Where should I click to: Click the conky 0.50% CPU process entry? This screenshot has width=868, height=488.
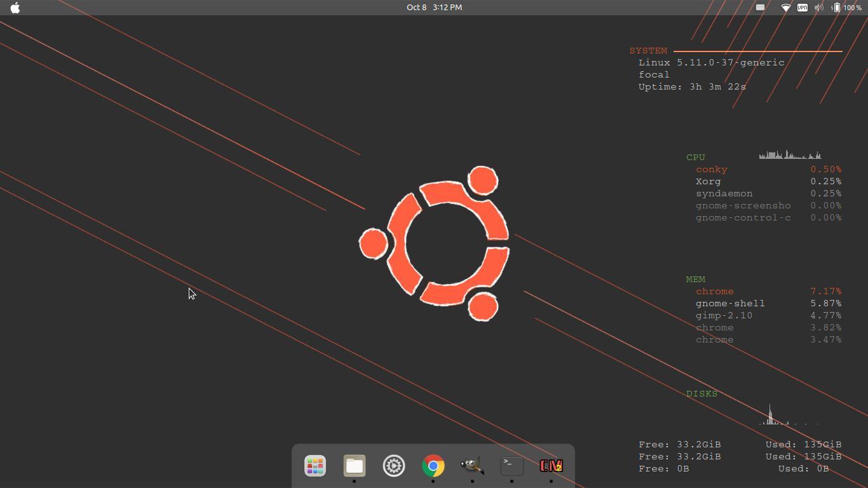tap(768, 170)
